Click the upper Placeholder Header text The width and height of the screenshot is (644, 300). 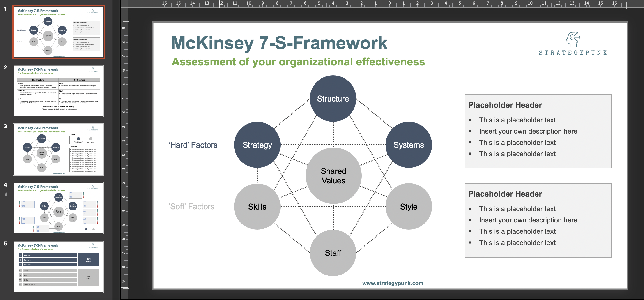(x=505, y=105)
